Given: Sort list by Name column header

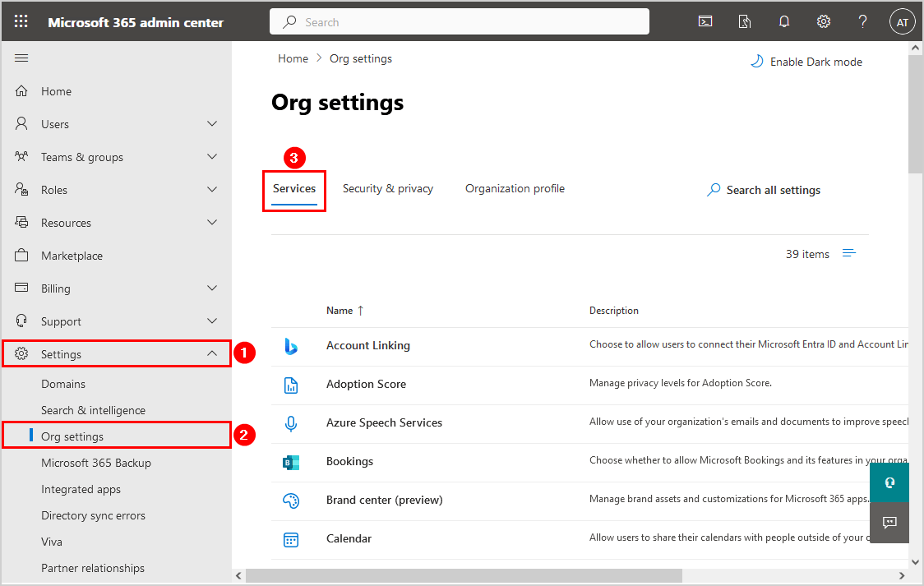Looking at the screenshot, I should (340, 311).
